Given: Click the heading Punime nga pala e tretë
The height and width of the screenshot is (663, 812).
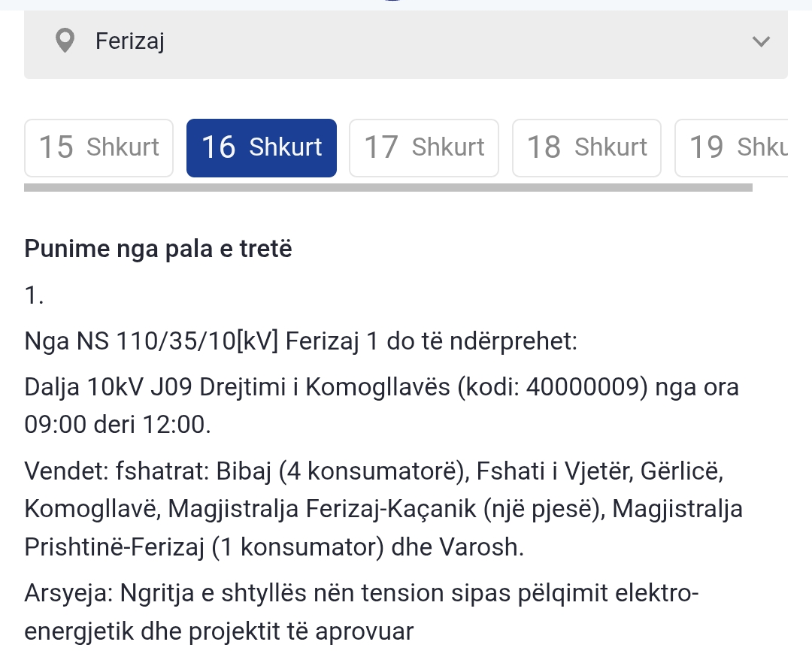Looking at the screenshot, I should 158,249.
